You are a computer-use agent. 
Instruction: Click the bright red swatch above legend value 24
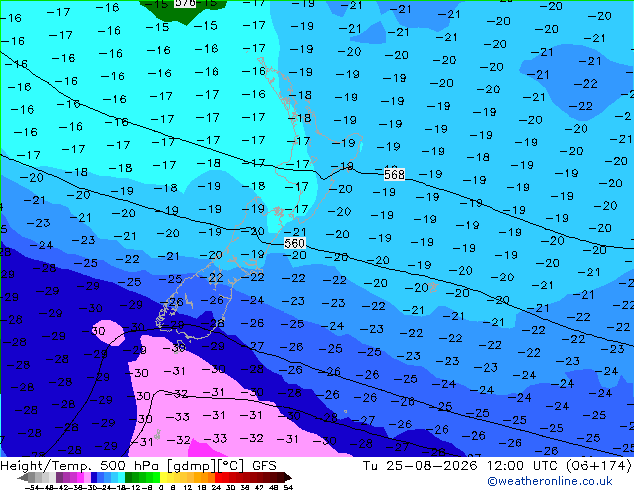218,477
